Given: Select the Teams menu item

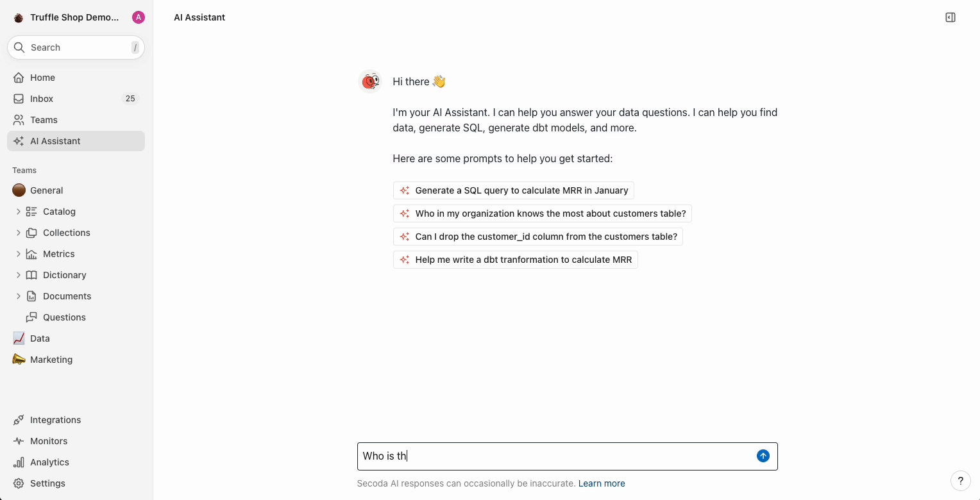Looking at the screenshot, I should tap(44, 120).
